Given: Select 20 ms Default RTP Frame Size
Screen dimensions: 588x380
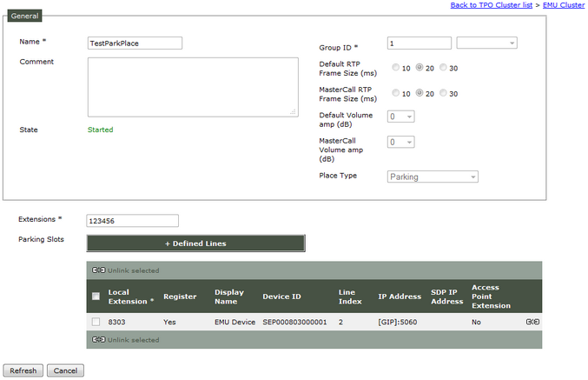Looking at the screenshot, I should coord(420,68).
